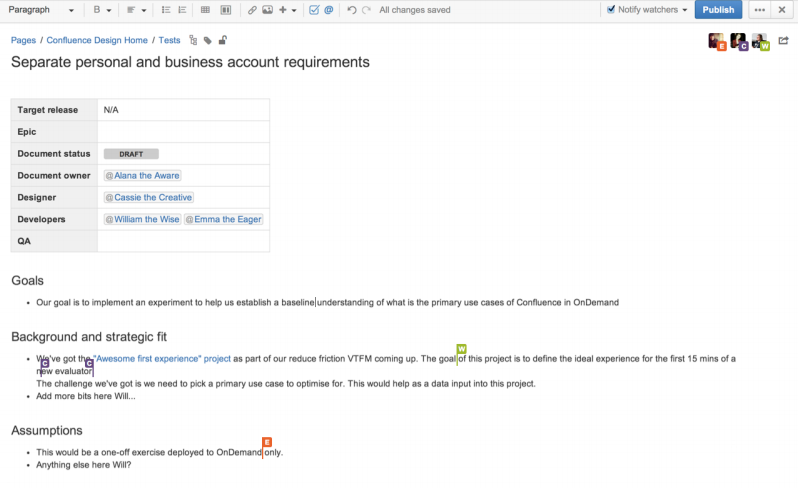
Task: Insert a link
Action: [251, 10]
